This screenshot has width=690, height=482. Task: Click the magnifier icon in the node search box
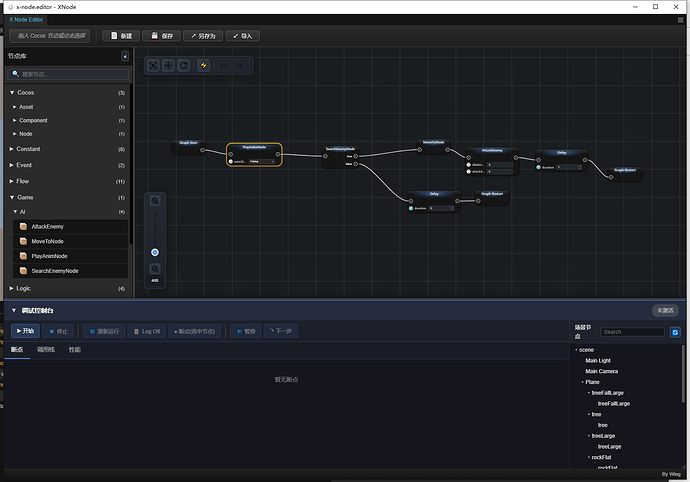tap(15, 74)
